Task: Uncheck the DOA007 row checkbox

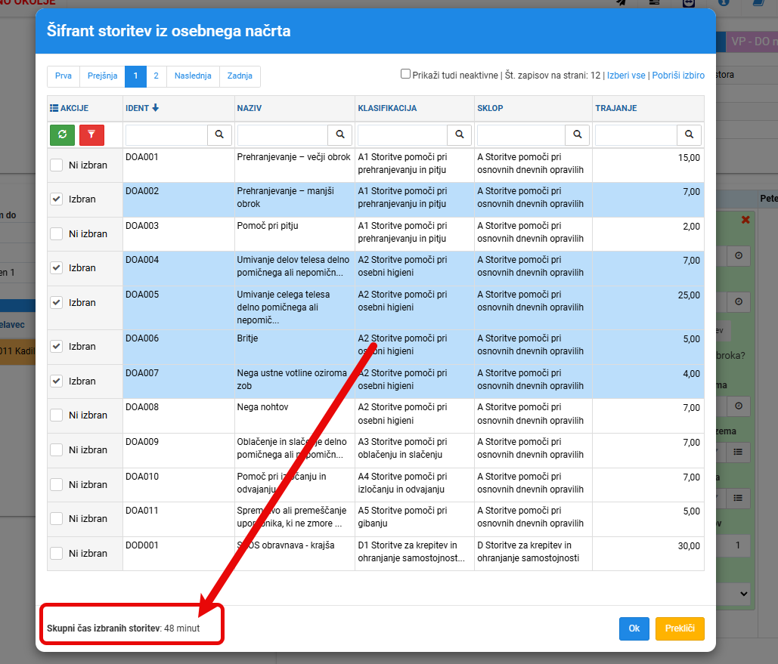Action: point(57,381)
